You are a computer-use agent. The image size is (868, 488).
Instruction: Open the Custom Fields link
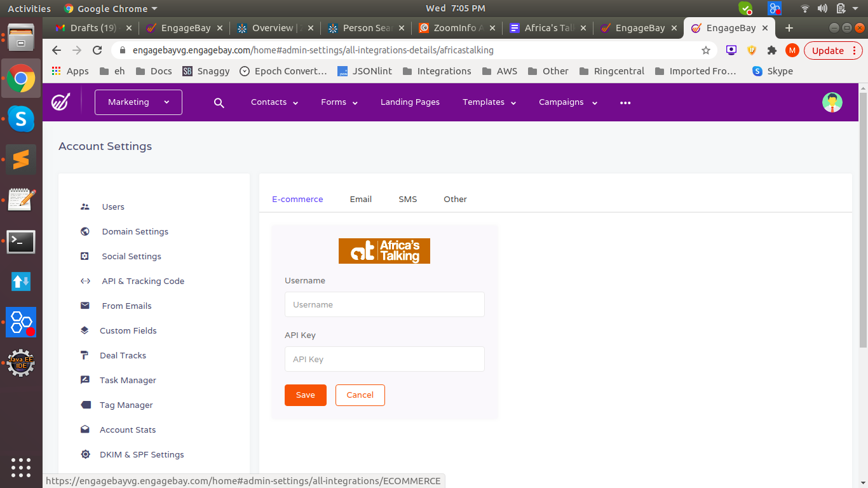coord(128,330)
